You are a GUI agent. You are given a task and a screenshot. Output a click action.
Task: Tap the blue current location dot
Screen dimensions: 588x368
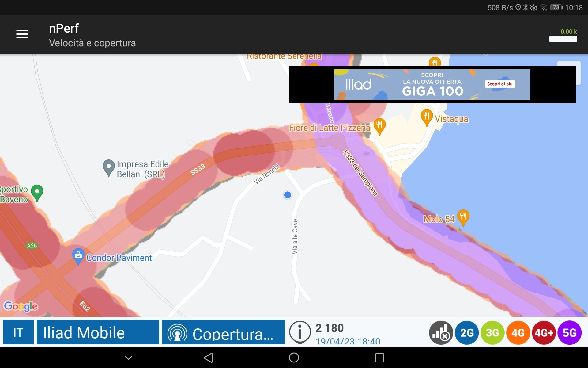pos(288,195)
